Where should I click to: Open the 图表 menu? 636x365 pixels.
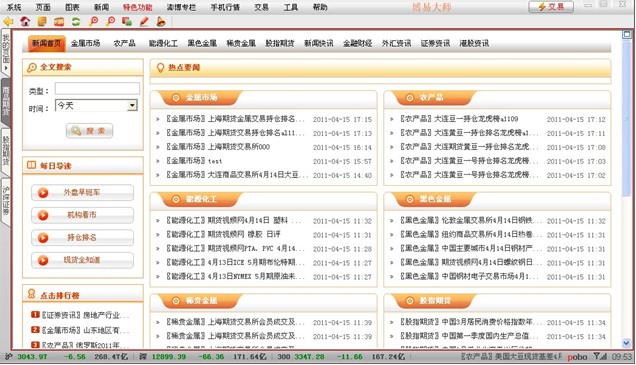72,7
